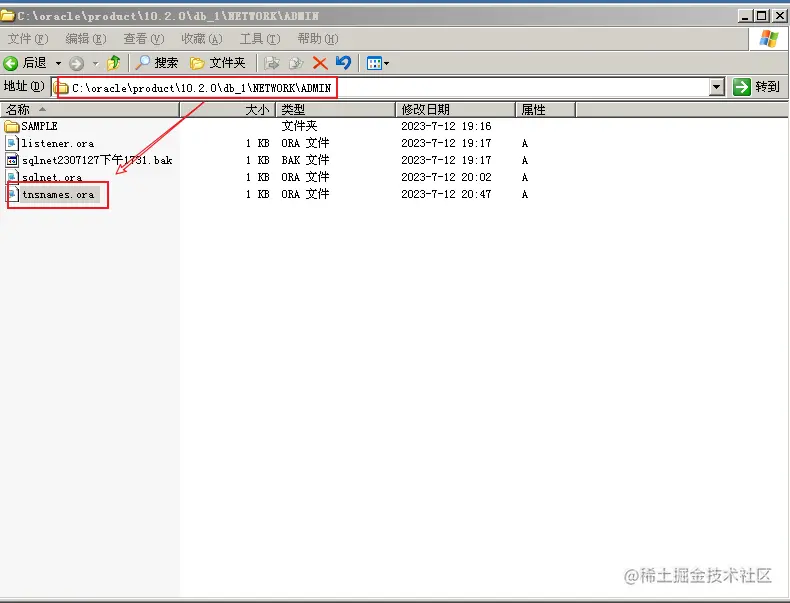Click the 文件夹 type cell of SAMPLE
This screenshot has width=790, height=603.
coord(299,126)
